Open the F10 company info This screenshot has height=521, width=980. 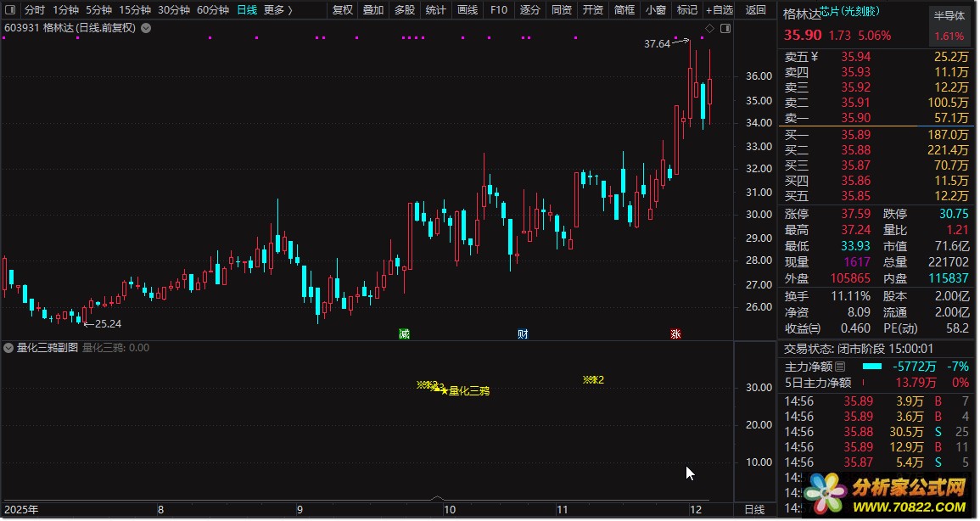[499, 10]
